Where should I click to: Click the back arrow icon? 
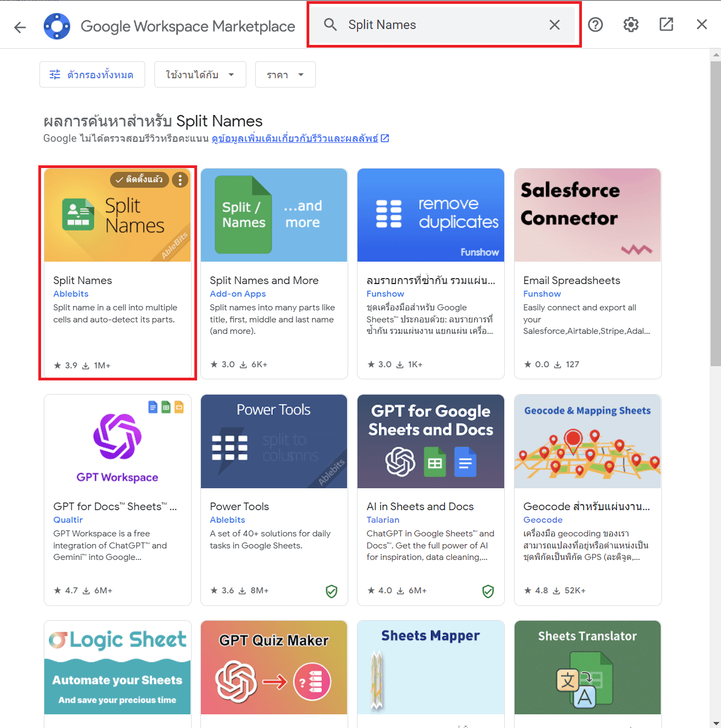click(x=20, y=27)
